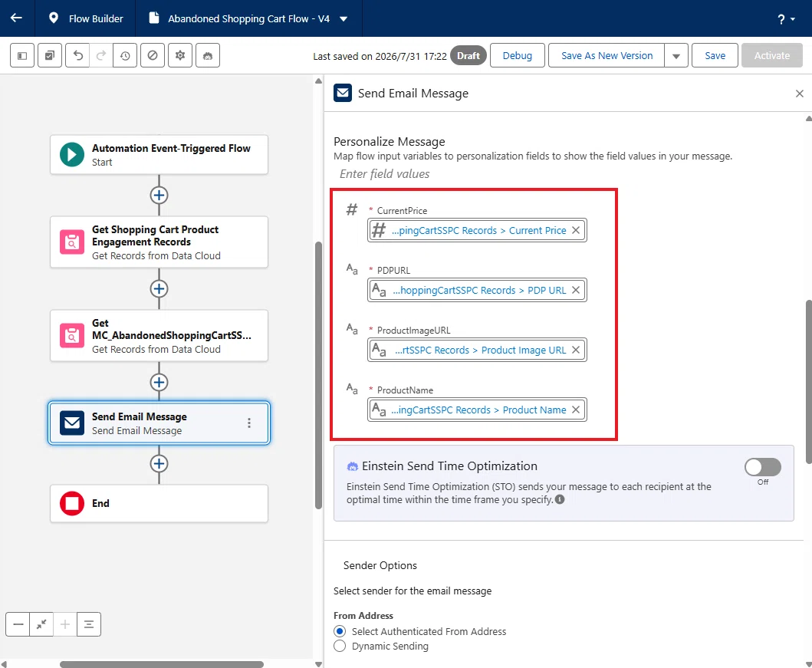Click the Send Email Message envelope icon on canvas
The width and height of the screenshot is (812, 668).
(72, 423)
